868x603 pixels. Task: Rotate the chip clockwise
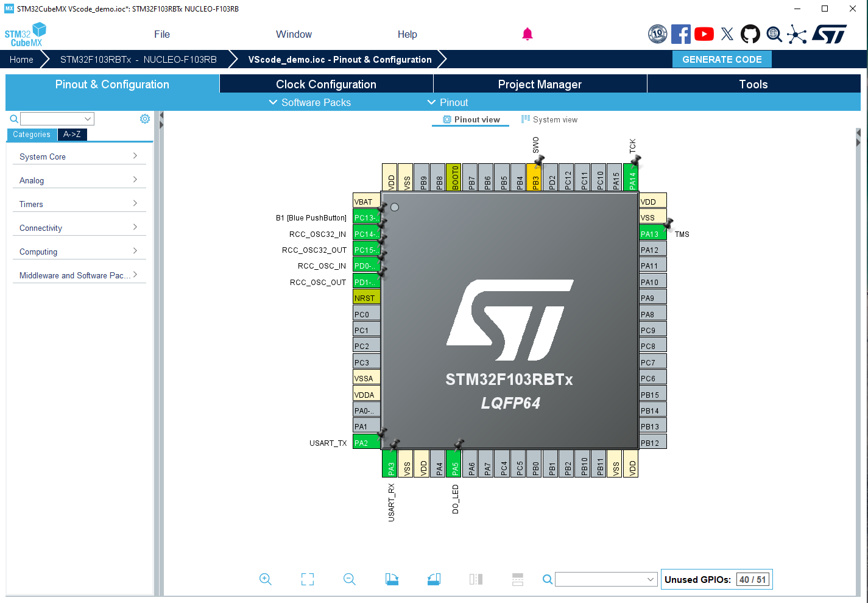tap(392, 579)
